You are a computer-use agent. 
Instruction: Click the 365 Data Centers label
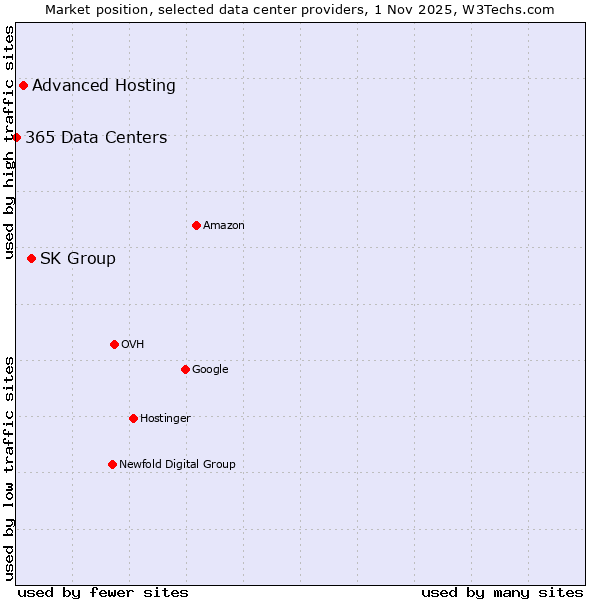pyautogui.click(x=96, y=137)
